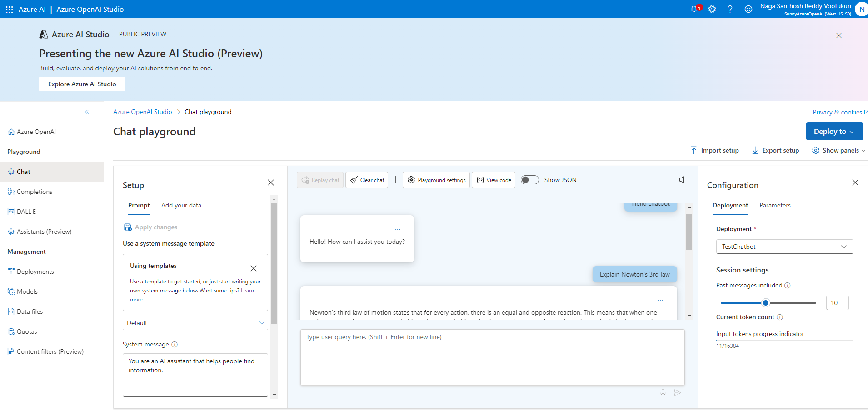Select Assistants (Preview) in sidebar
The image size is (868, 410).
pyautogui.click(x=44, y=231)
